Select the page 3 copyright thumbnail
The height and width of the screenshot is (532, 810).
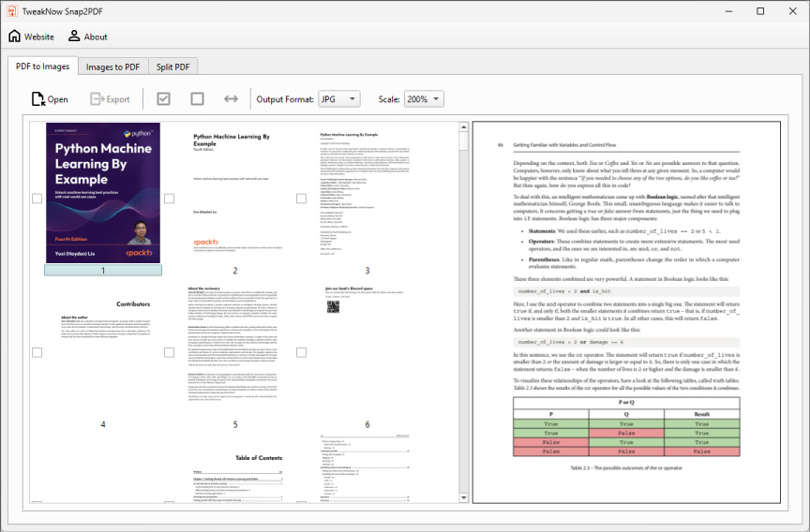[367, 193]
